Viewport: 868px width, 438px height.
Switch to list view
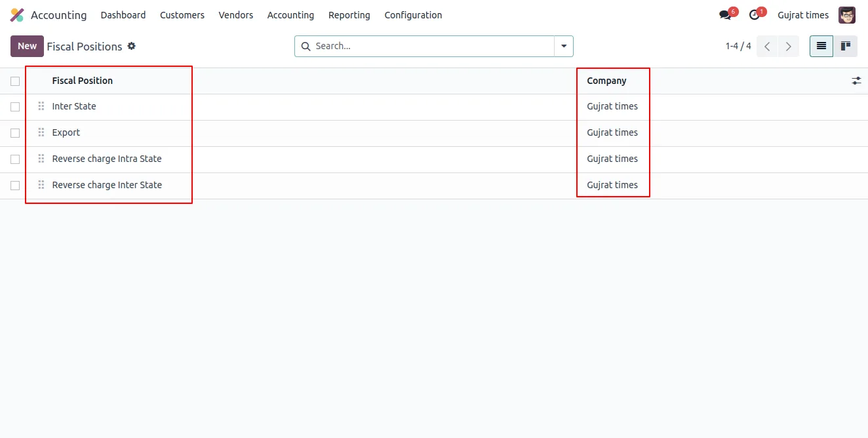(x=821, y=46)
